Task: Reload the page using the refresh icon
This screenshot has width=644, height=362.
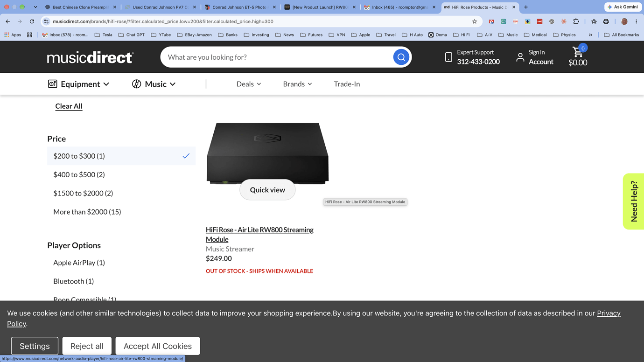Action: 32,21
